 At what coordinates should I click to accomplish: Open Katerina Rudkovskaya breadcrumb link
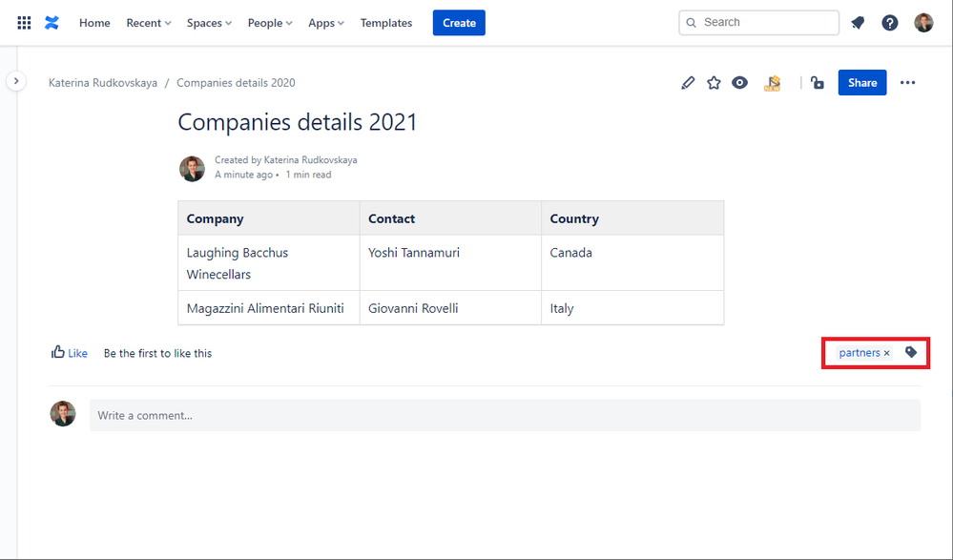[x=103, y=83]
